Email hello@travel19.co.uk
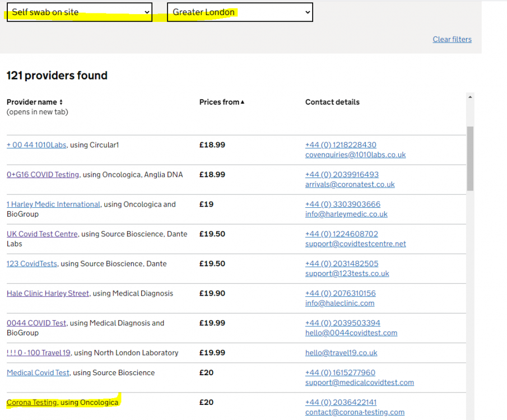The height and width of the screenshot is (420, 507). pyautogui.click(x=341, y=353)
